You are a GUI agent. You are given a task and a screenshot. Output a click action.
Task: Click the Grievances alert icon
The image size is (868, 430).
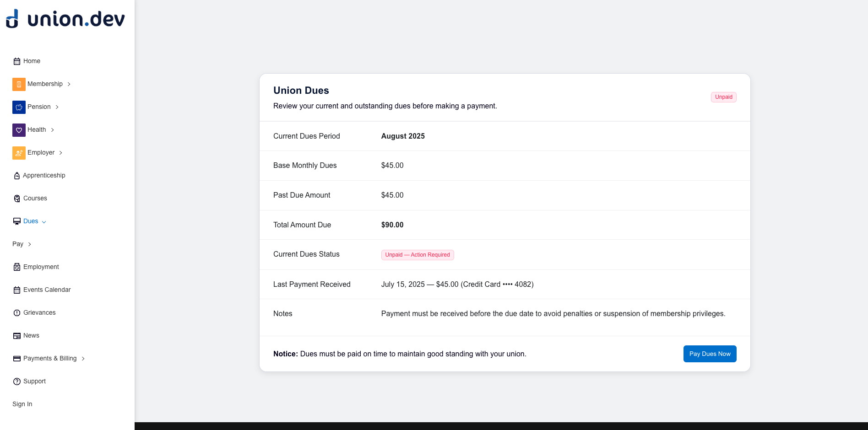[x=17, y=313]
